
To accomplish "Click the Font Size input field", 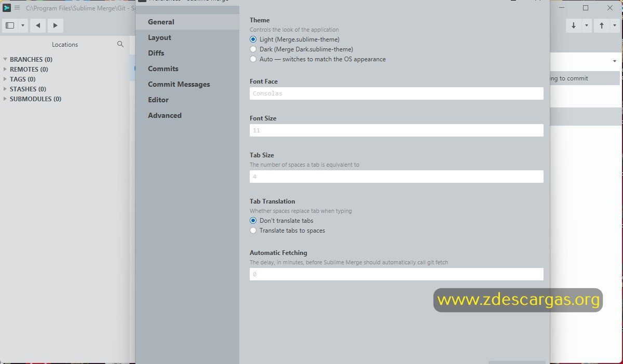I will (397, 130).
